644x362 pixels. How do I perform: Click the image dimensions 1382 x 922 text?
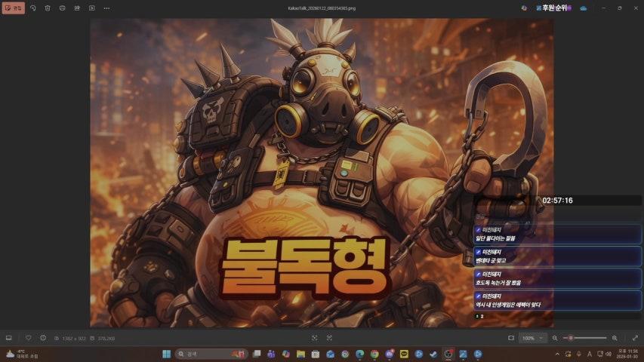pyautogui.click(x=74, y=339)
